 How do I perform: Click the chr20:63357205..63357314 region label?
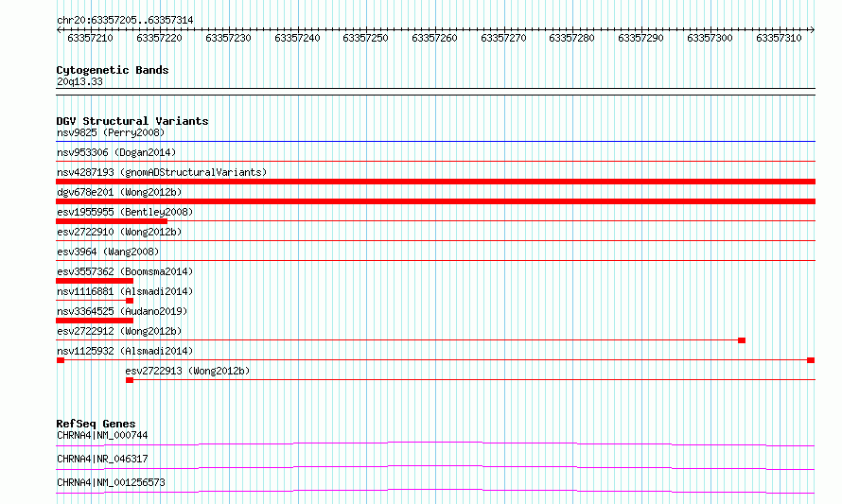[125, 20]
